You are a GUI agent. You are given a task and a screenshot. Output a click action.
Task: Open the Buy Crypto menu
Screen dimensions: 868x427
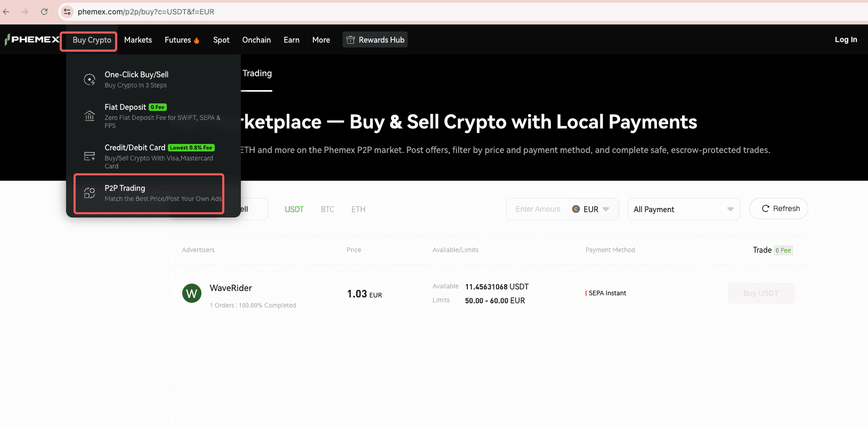[x=92, y=40]
